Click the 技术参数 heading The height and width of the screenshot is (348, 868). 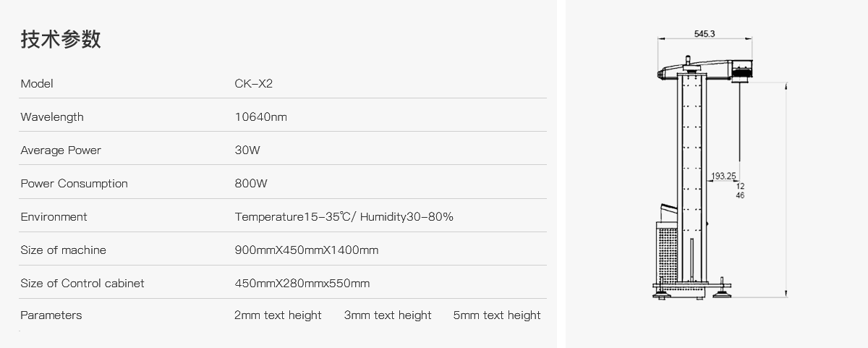tap(61, 39)
